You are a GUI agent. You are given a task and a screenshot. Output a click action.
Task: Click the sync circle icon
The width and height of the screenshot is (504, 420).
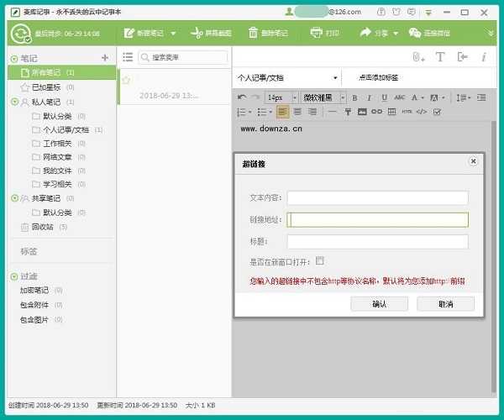[x=19, y=33]
